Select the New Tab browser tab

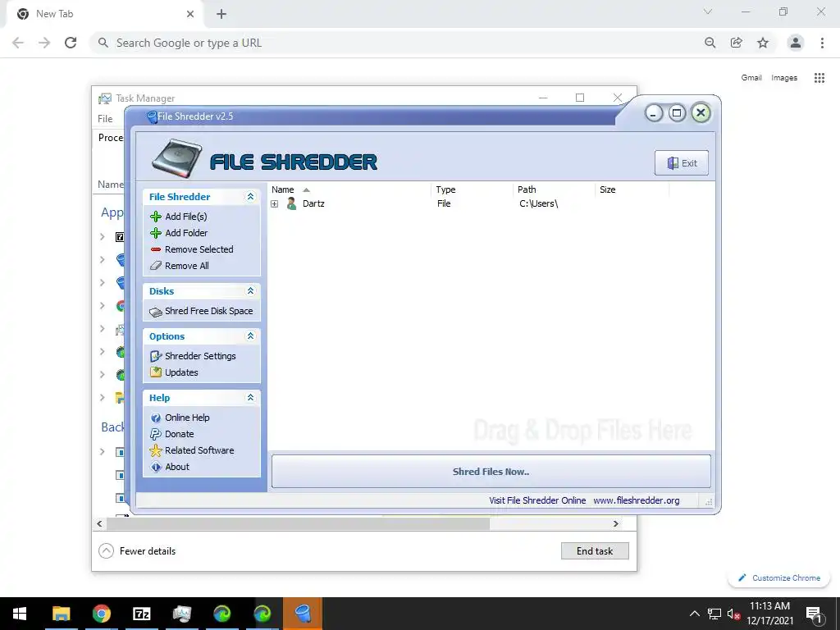(104, 14)
